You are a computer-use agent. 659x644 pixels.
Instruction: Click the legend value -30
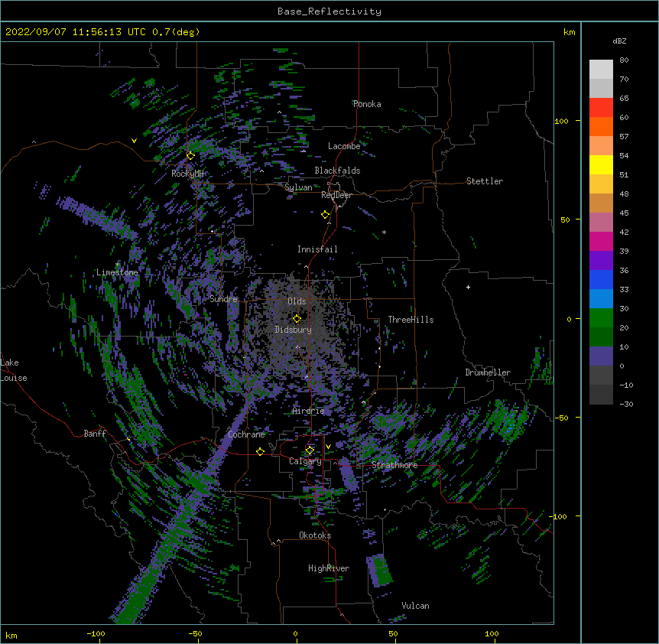626,404
